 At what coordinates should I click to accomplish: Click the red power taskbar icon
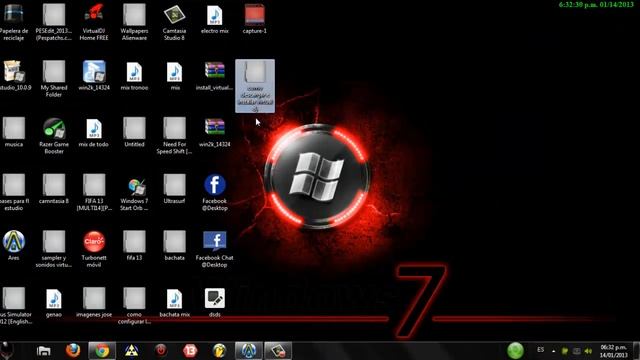161,351
